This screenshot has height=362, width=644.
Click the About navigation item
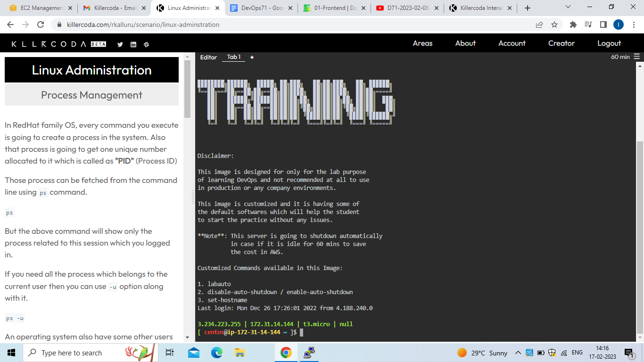465,43
